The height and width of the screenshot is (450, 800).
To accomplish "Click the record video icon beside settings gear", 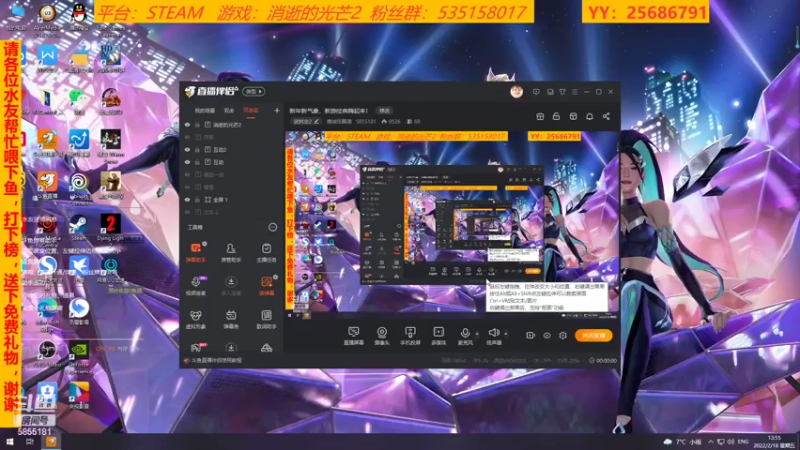I will tap(531, 335).
